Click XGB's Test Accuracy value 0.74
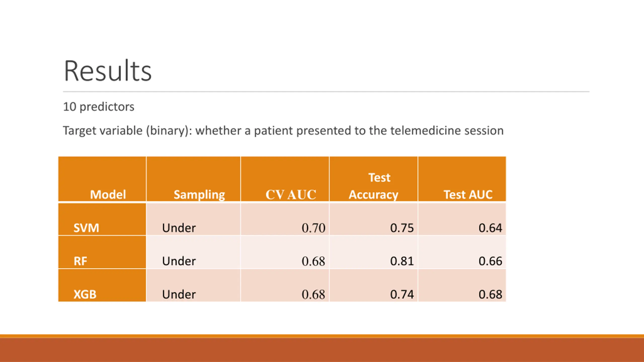The image size is (644, 362). (402, 294)
